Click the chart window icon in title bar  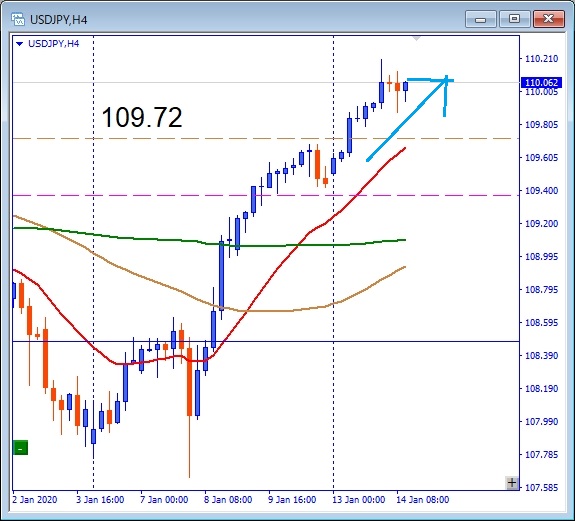coord(18,19)
